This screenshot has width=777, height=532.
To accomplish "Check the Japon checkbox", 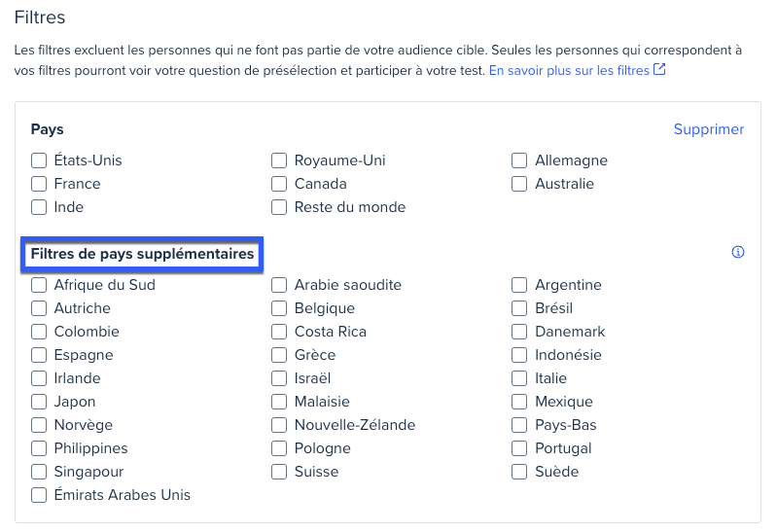I will pyautogui.click(x=39, y=402).
